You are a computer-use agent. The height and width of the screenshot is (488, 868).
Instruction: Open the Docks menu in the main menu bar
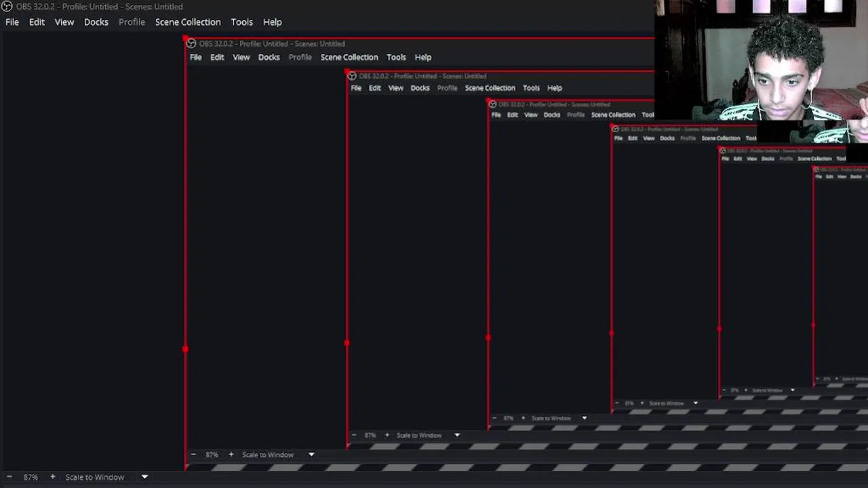[96, 22]
